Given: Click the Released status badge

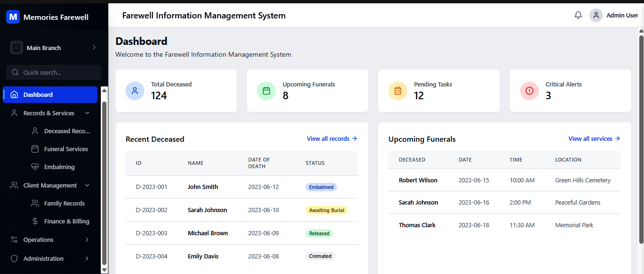Looking at the screenshot, I should coord(319,233).
